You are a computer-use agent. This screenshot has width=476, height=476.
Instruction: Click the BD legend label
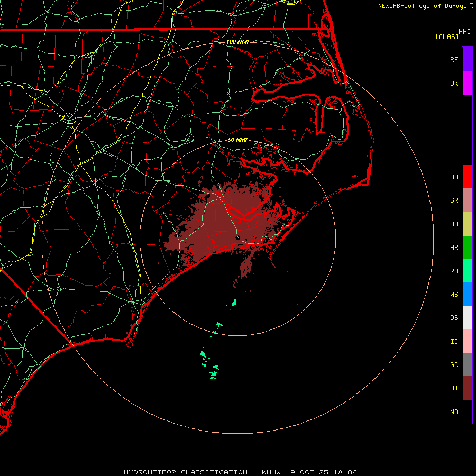[454, 224]
